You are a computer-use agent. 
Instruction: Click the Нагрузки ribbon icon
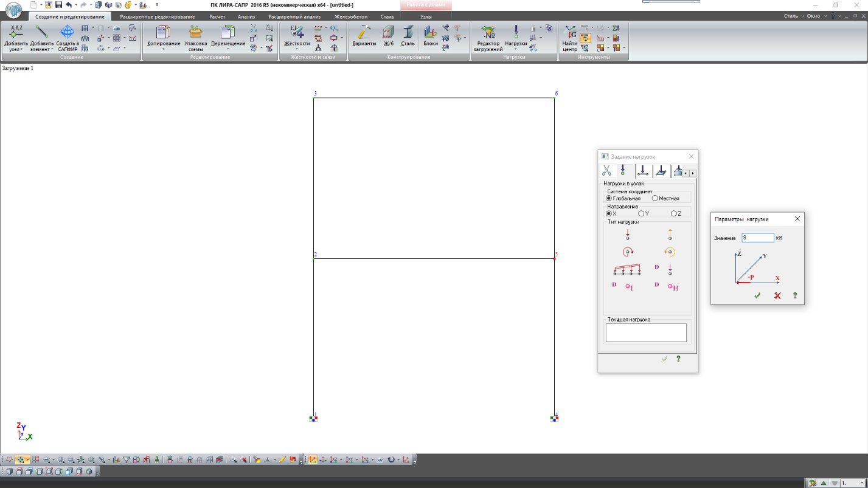(x=516, y=32)
